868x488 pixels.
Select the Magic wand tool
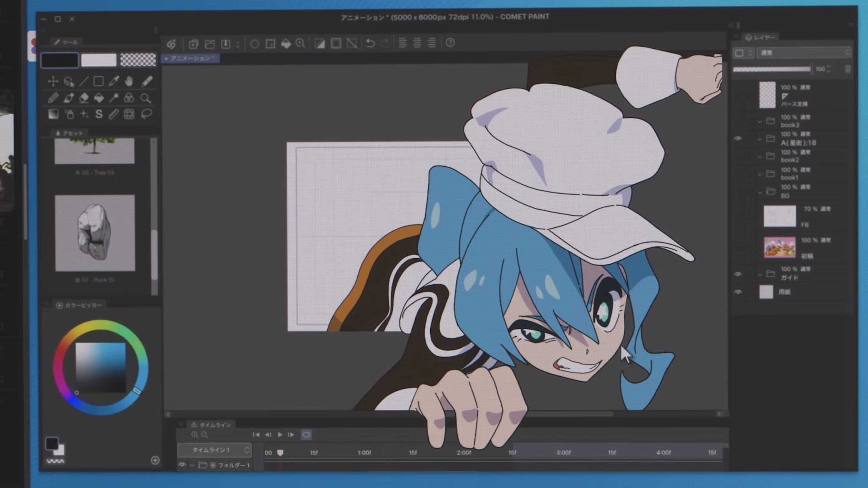pyautogui.click(x=114, y=98)
